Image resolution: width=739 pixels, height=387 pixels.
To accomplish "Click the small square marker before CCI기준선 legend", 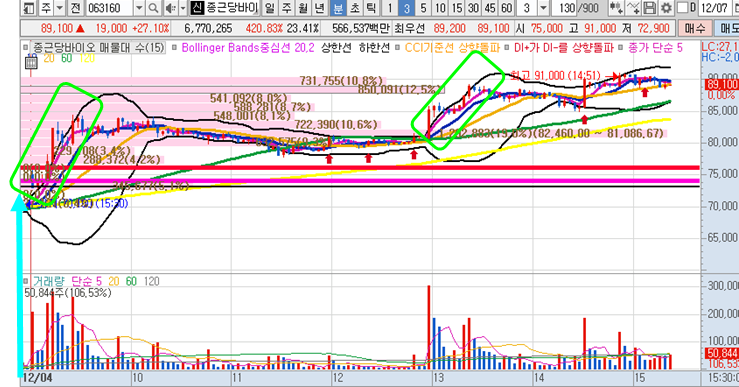I will (x=397, y=48).
